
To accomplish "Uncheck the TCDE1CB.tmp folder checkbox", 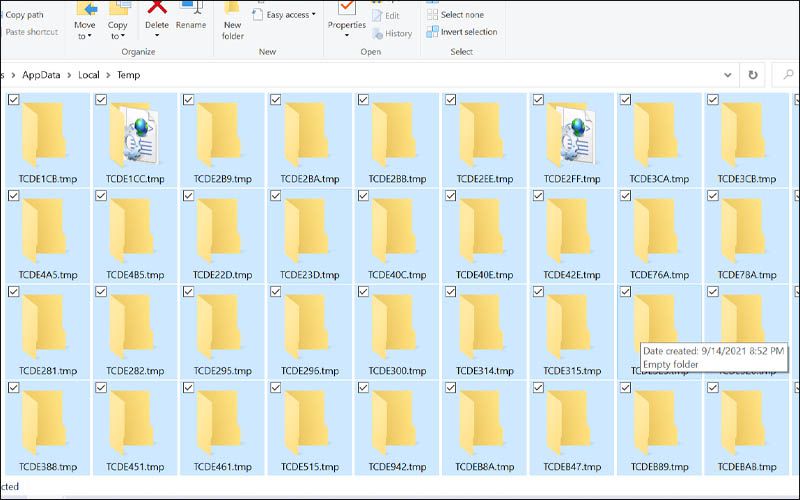I will [13, 100].
